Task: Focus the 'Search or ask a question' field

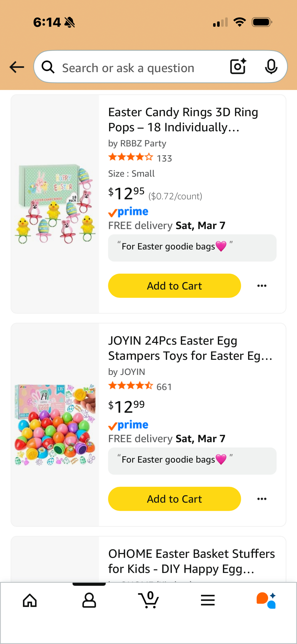Action: [135, 68]
